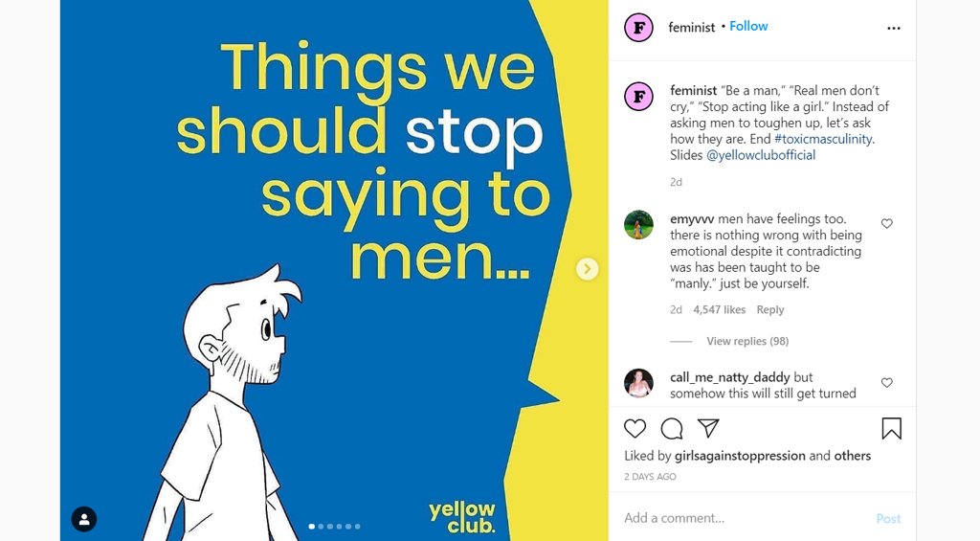This screenshot has width=980, height=541.
Task: Share post via paper plane icon
Action: point(708,427)
